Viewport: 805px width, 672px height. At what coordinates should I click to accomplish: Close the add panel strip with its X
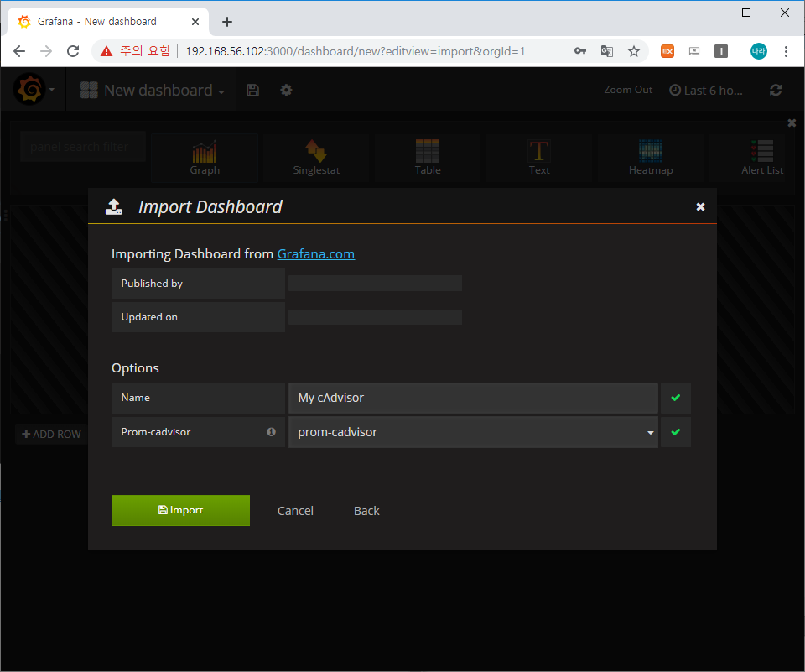792,122
